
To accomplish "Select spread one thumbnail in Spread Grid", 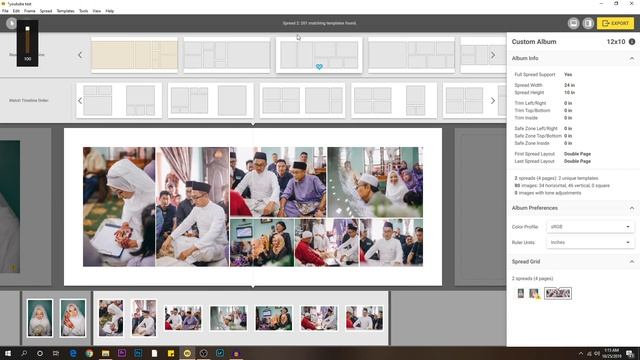I will click(x=534, y=293).
